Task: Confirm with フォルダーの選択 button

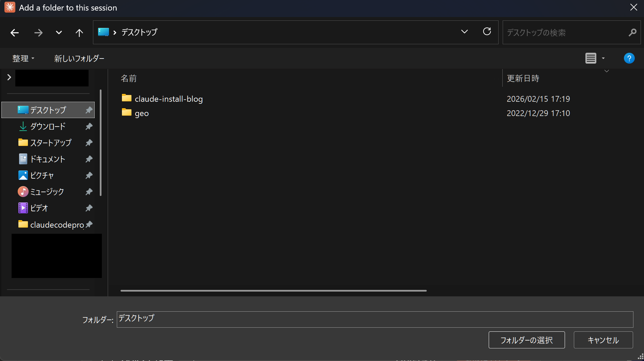Action: click(527, 340)
